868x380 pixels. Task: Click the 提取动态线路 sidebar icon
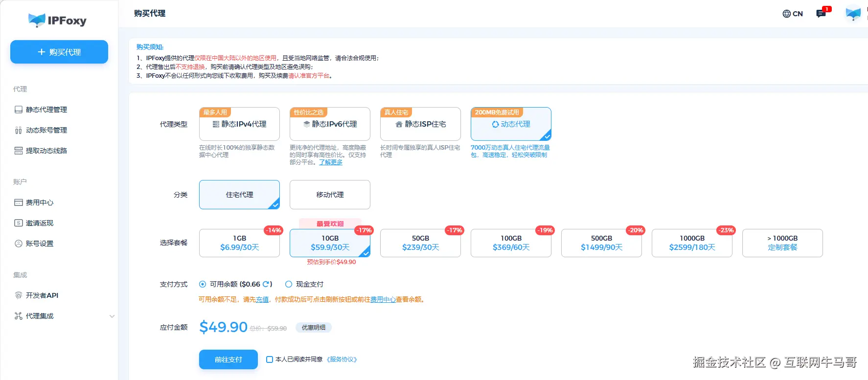point(19,151)
